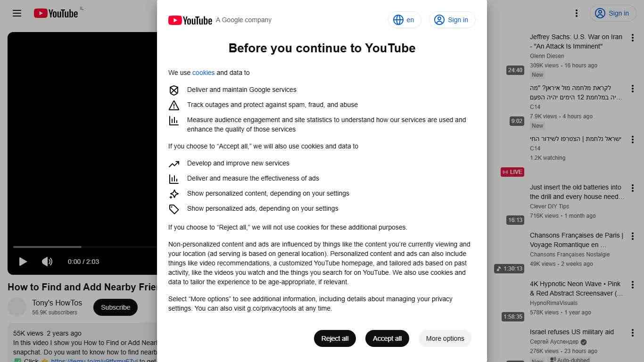Screen dimensions: 644x362
Task: Expand More options for privacy settings
Action: tap(445, 338)
